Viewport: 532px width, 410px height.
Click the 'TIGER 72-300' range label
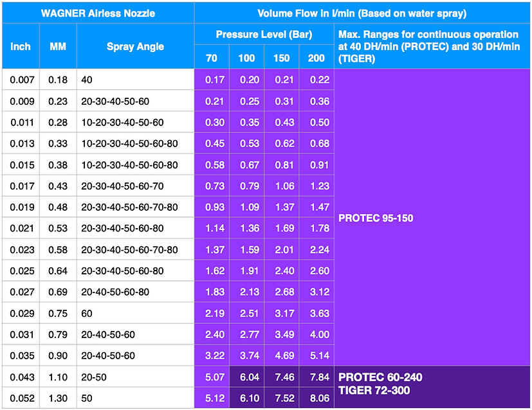tap(374, 390)
